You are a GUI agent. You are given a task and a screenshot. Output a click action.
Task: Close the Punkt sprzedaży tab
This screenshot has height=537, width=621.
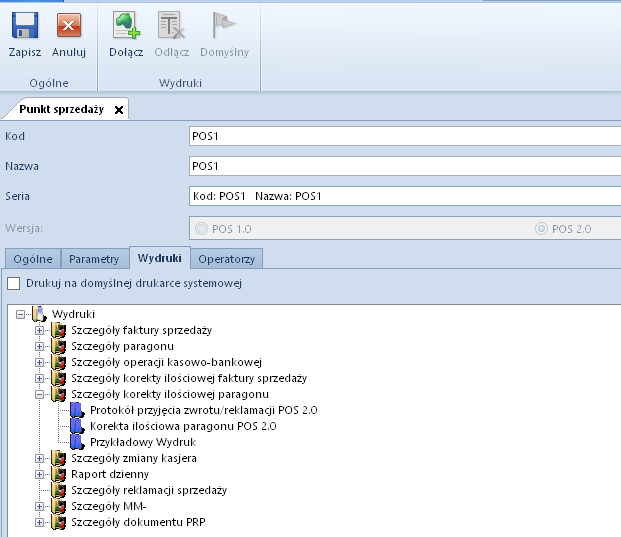click(x=119, y=110)
